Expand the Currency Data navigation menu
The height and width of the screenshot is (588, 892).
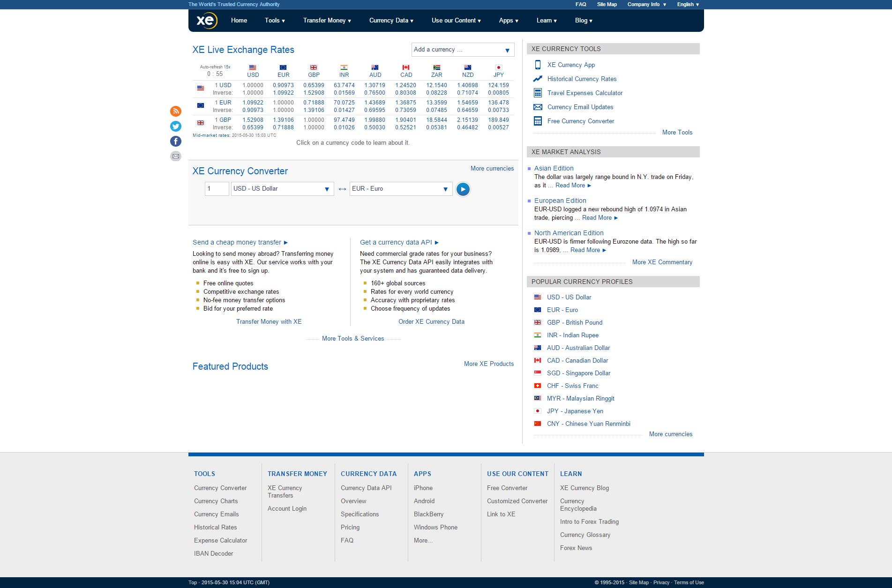click(391, 21)
